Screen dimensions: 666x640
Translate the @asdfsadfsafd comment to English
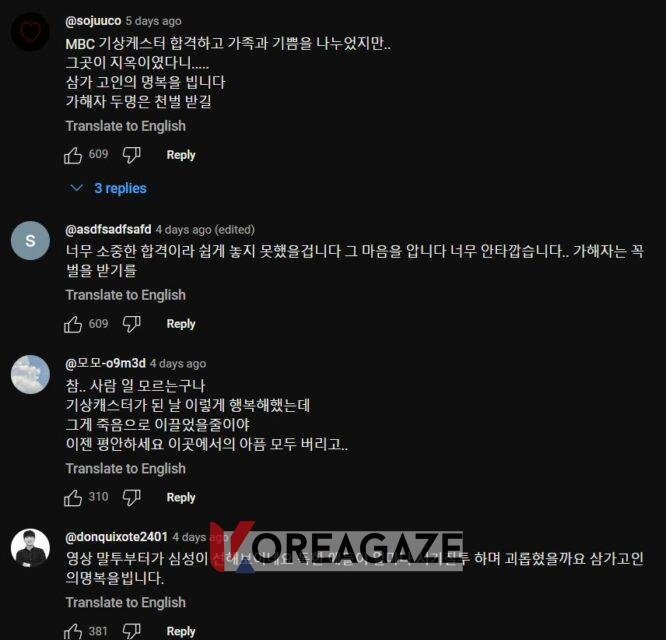(x=126, y=295)
